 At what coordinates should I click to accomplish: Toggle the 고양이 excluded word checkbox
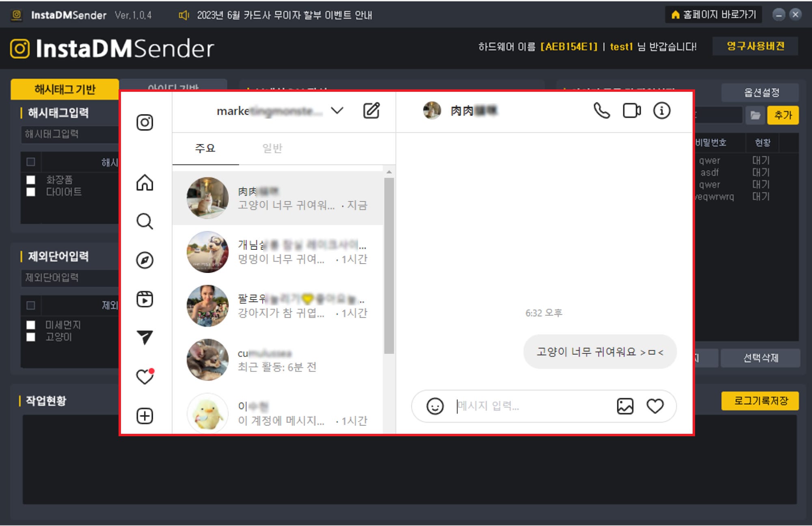click(x=31, y=337)
